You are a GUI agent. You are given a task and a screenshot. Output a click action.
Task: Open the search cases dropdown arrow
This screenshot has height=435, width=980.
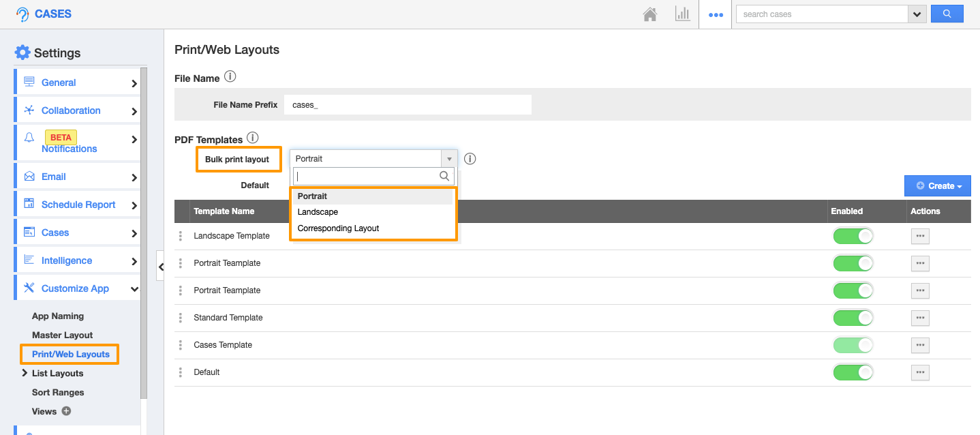(x=917, y=14)
